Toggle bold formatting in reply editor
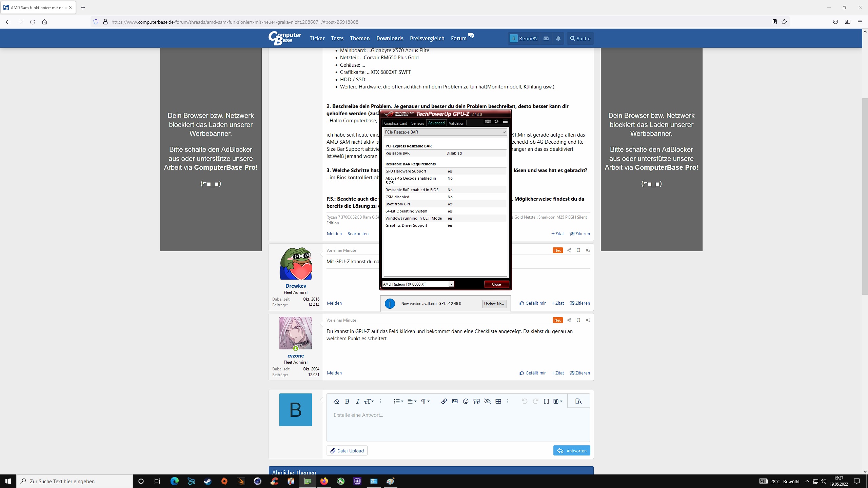 pos(347,401)
